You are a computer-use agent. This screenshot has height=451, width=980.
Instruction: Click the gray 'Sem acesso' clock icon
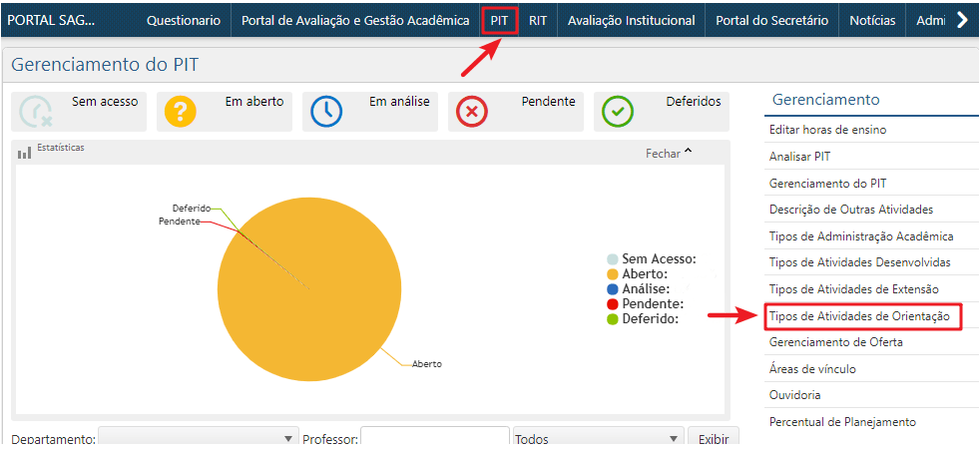tap(35, 112)
